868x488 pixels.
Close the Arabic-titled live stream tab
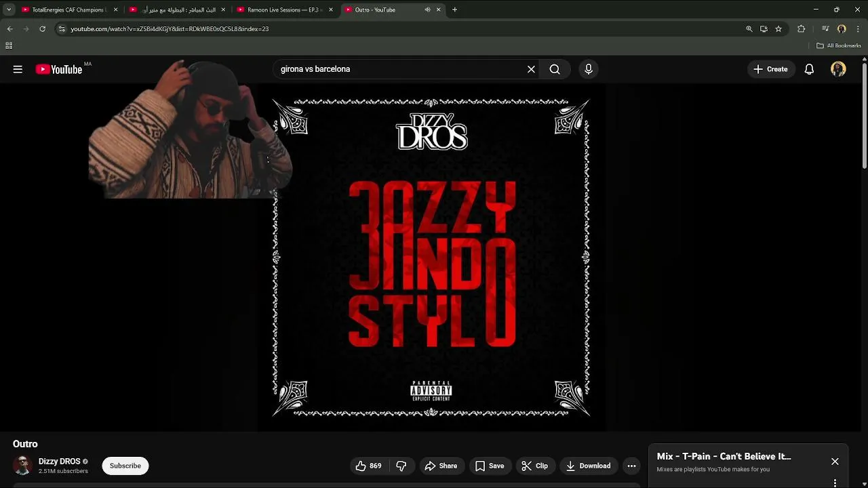click(223, 9)
